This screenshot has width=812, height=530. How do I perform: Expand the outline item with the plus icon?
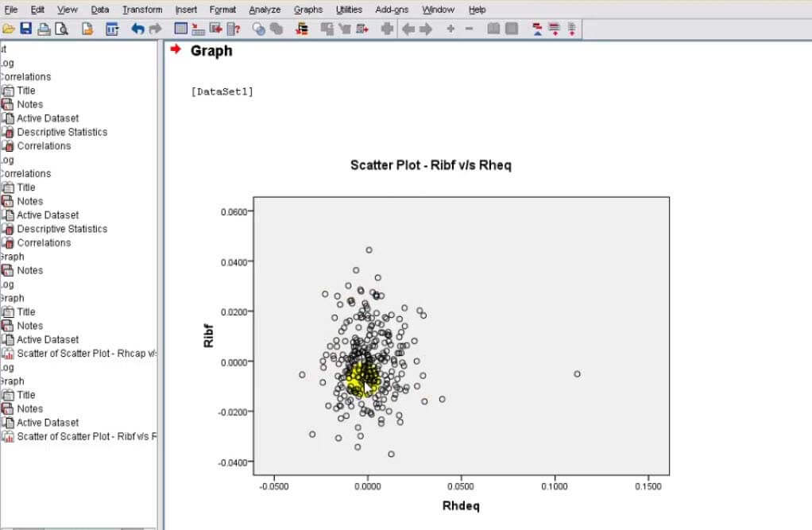450,29
